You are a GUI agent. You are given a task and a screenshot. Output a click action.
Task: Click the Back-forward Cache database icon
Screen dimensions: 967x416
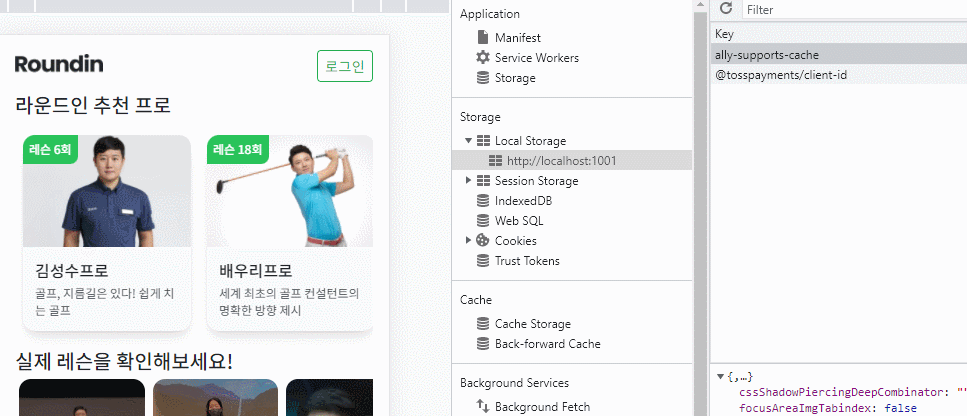(x=483, y=343)
